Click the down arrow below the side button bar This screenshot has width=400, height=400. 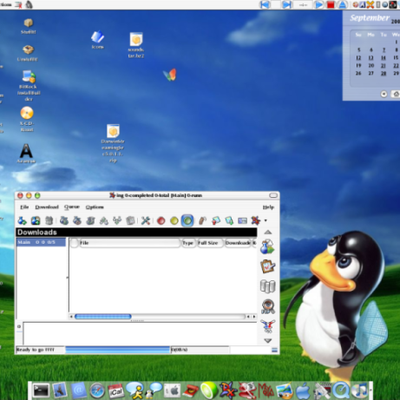coord(268,340)
